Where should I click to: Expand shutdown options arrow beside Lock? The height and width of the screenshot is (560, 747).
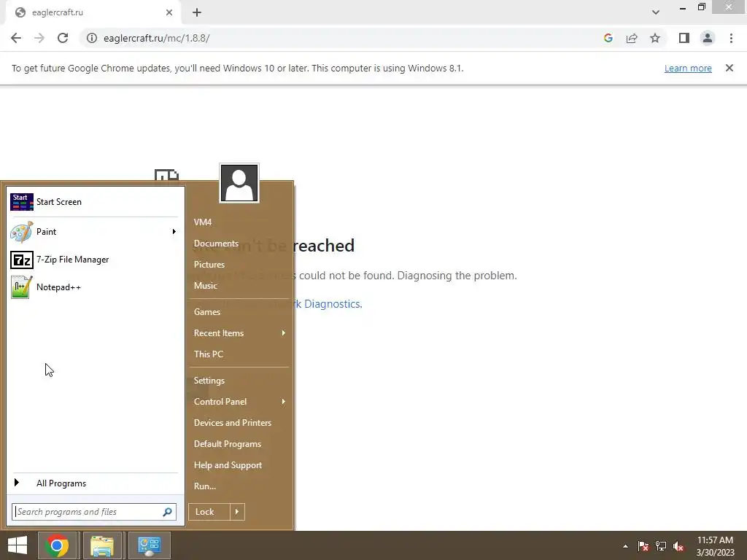(237, 512)
